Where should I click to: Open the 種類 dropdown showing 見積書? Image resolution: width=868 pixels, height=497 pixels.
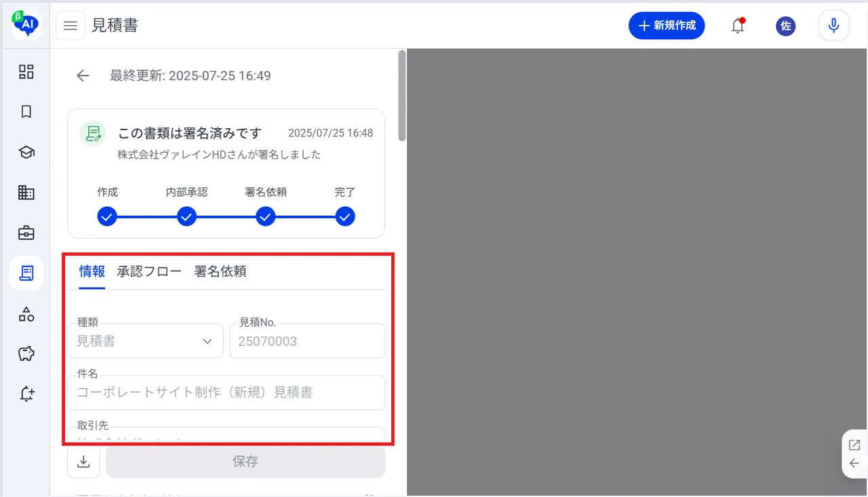click(145, 341)
